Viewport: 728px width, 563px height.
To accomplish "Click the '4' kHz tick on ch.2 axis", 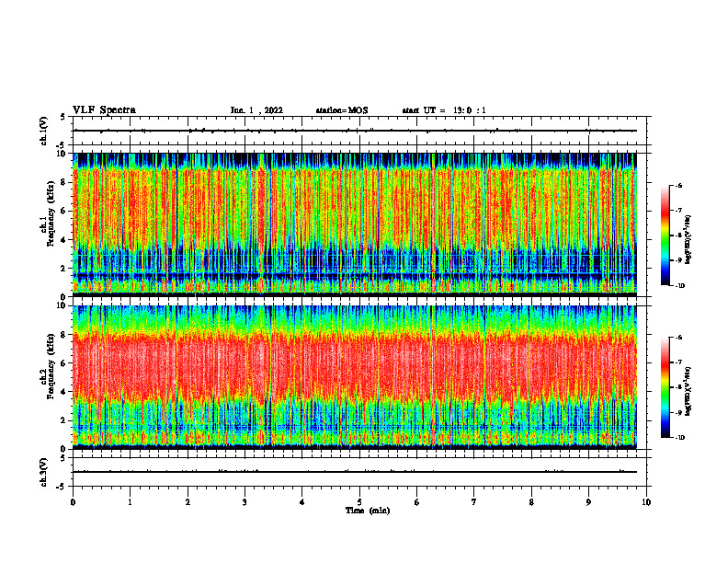I will click(65, 392).
